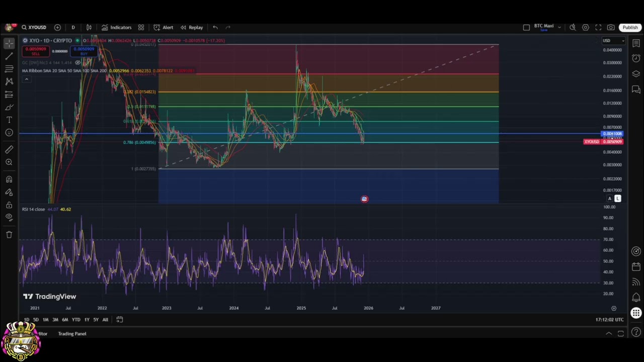This screenshot has height=362, width=644.
Task: Click the Publish button
Action: (x=630, y=27)
